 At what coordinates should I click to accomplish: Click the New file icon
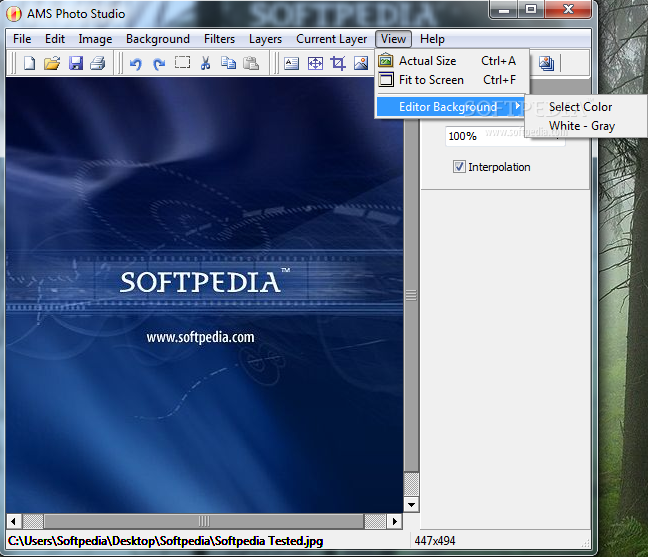click(29, 63)
